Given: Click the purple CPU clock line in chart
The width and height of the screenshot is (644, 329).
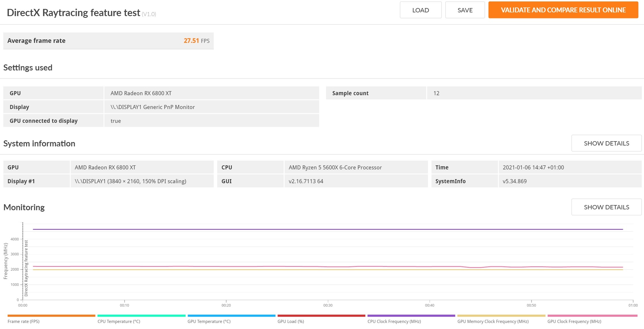Looking at the screenshot, I should (328, 229).
